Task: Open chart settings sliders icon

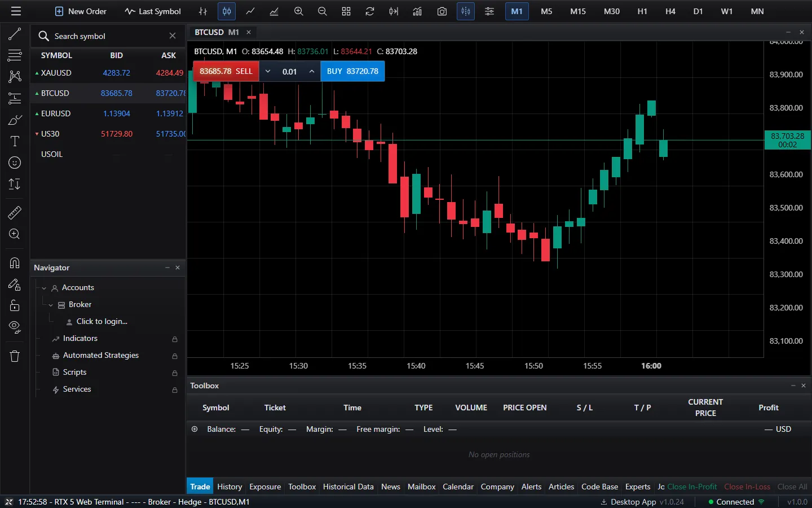Action: click(489, 11)
